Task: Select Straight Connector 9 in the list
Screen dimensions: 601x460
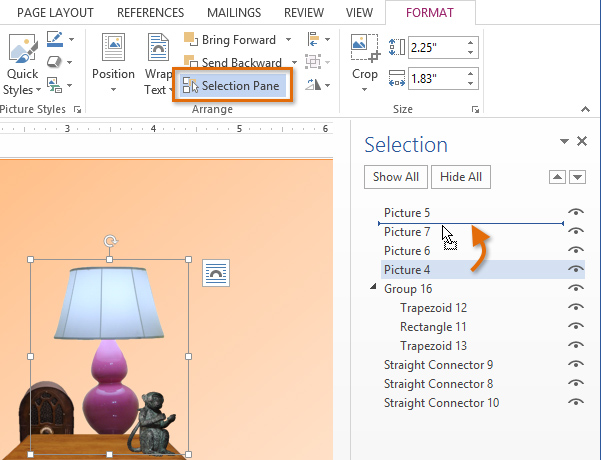Action: (438, 365)
